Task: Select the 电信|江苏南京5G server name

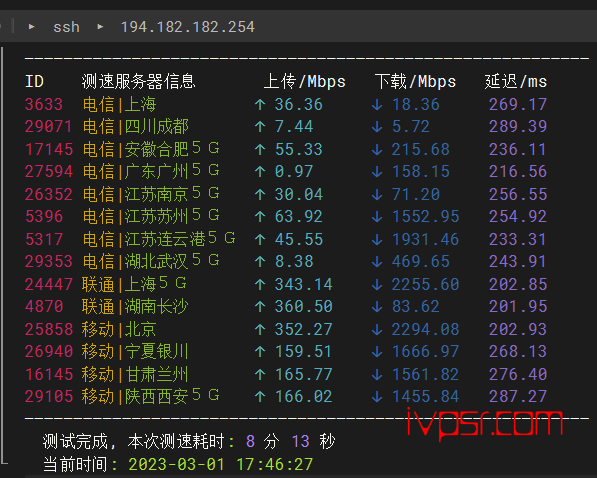Action: point(151,194)
